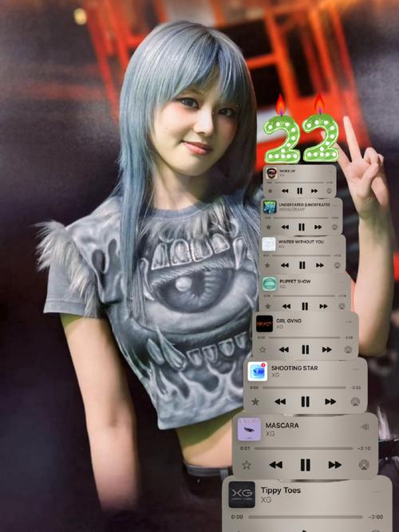
Task: Select the Tippy Toes song title
Action: coord(280,491)
